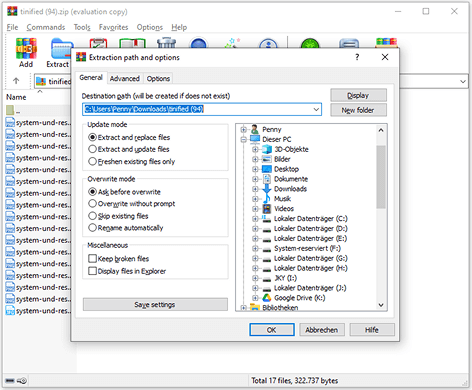This screenshot has height=390, width=472.
Task: Click the Wizard wand toolbar icon
Action: (232, 43)
